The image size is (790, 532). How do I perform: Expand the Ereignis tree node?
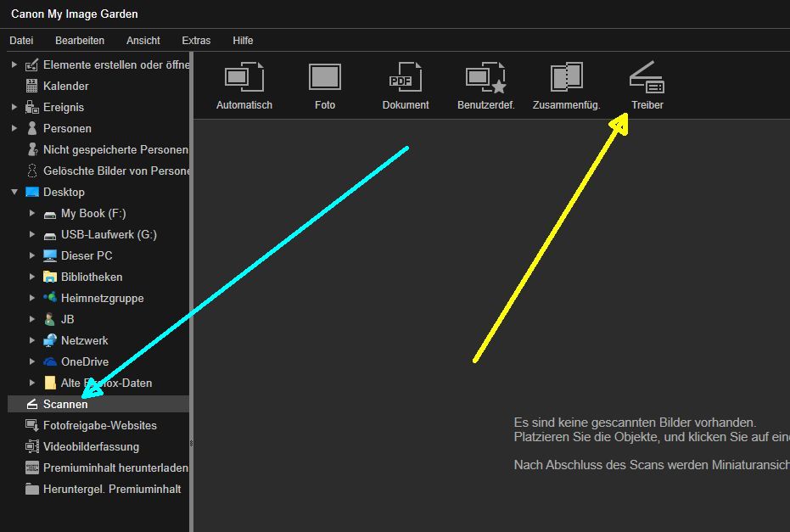[x=14, y=107]
